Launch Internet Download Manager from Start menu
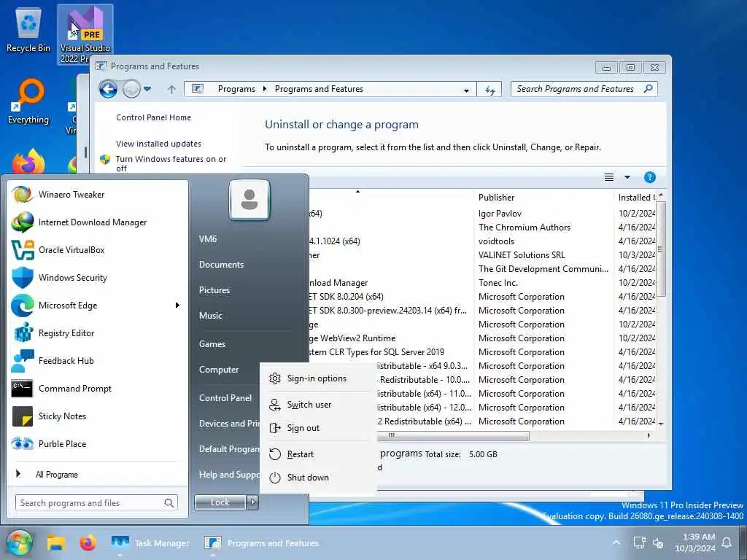 97,222
